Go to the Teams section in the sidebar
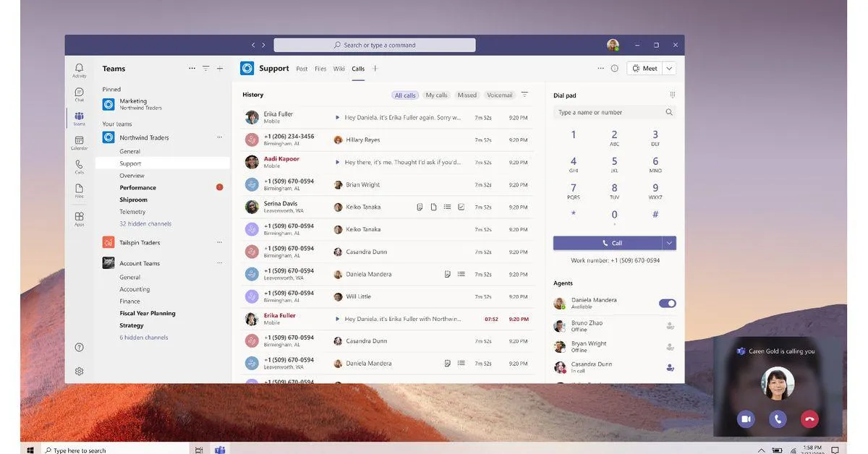868x454 pixels. 79,119
